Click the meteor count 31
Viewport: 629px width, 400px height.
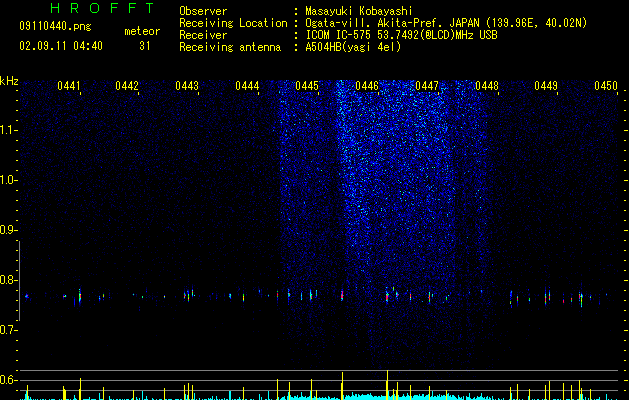[145, 46]
